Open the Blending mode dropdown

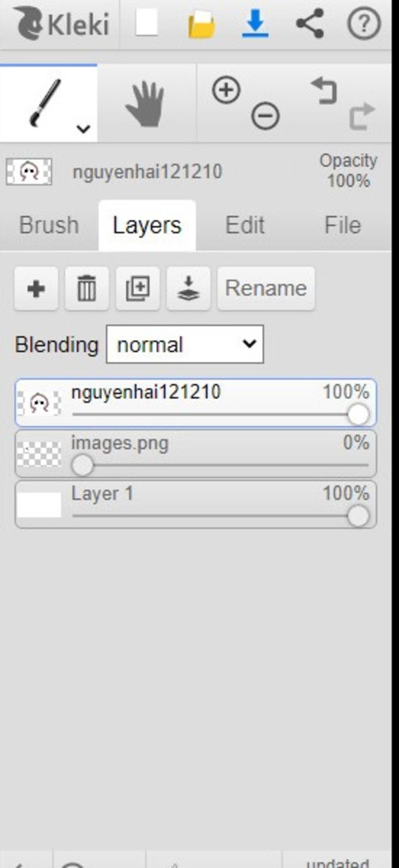point(185,344)
